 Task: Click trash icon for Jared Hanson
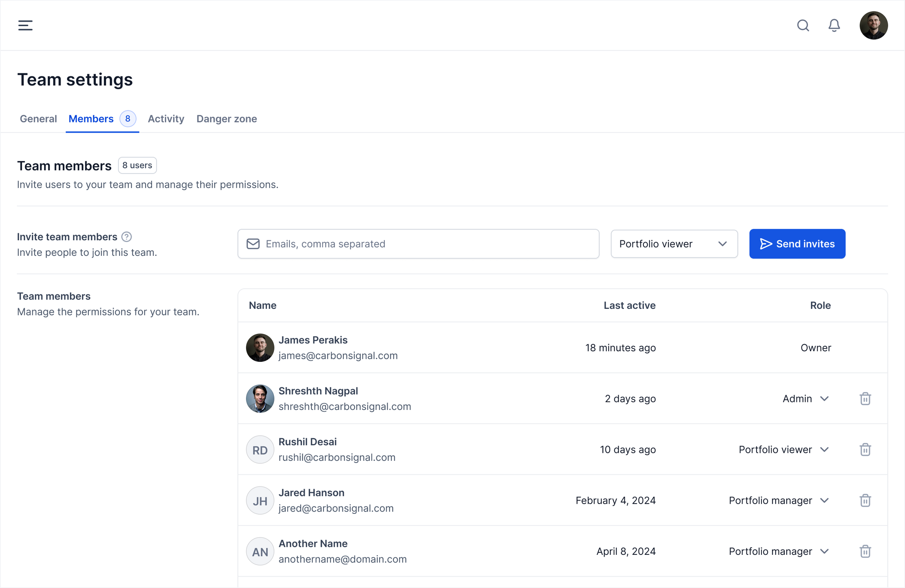point(865,500)
